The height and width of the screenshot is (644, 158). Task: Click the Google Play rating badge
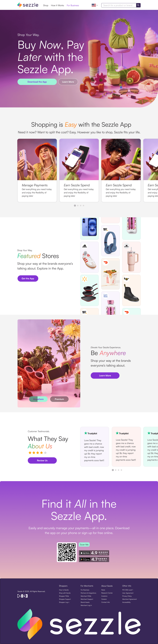[94, 559]
